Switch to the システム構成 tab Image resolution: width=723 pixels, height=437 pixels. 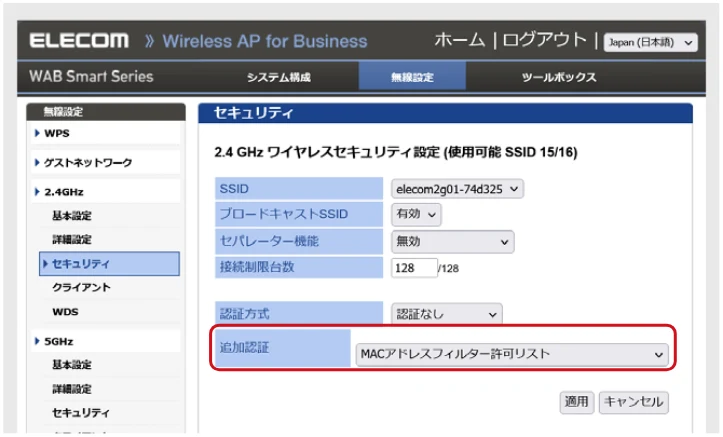[x=279, y=77]
